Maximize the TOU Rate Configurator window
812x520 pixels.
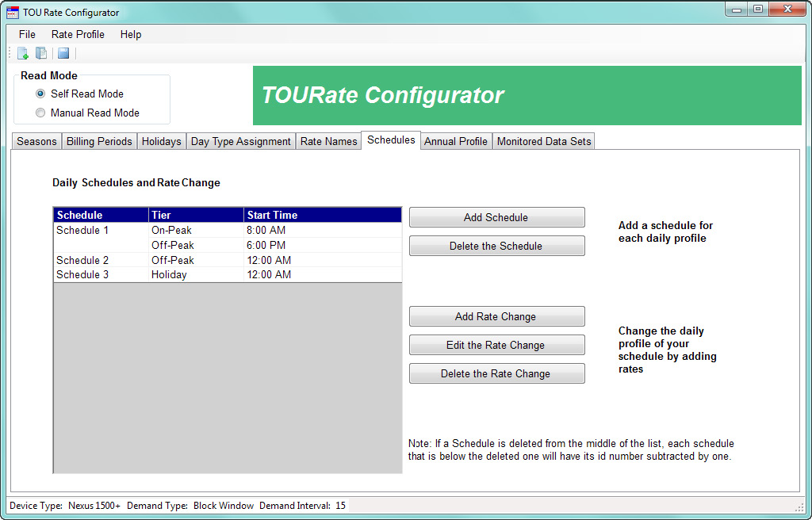[758, 10]
